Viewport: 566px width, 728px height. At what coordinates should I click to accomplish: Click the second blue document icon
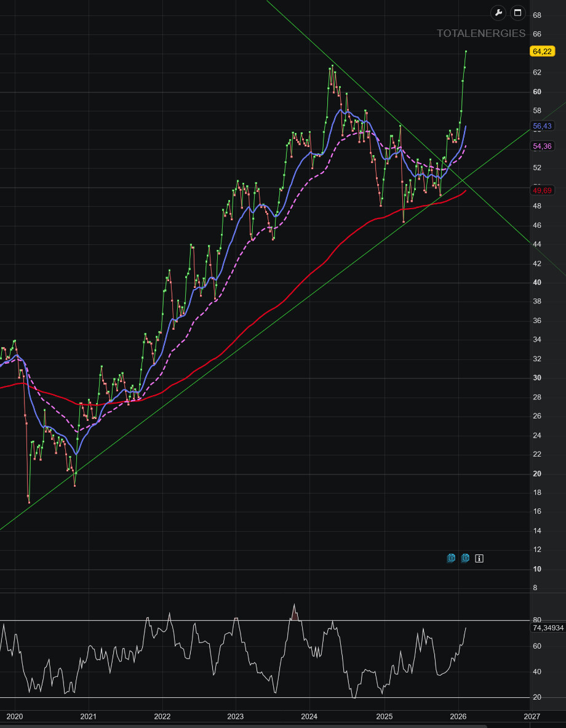465,558
